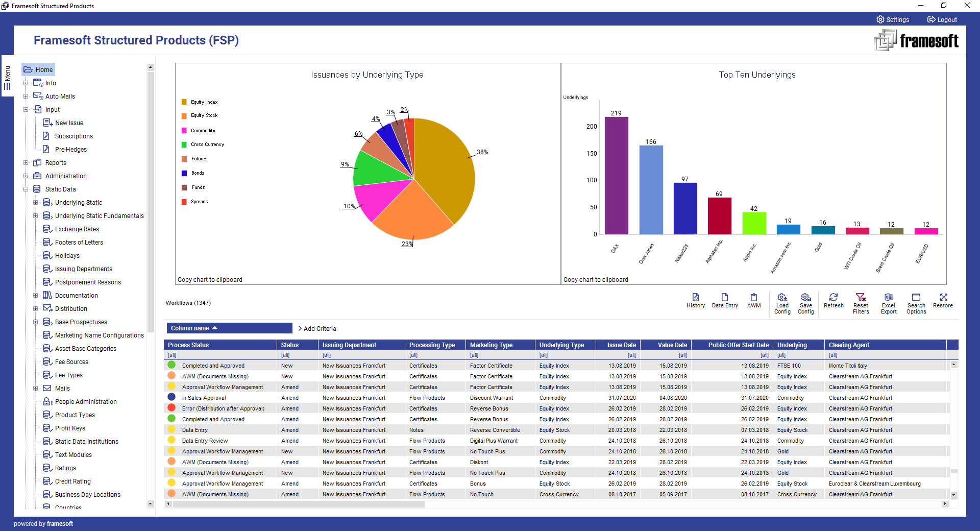The image size is (980, 531).
Task: Click the Documentation books icon
Action: click(47, 295)
